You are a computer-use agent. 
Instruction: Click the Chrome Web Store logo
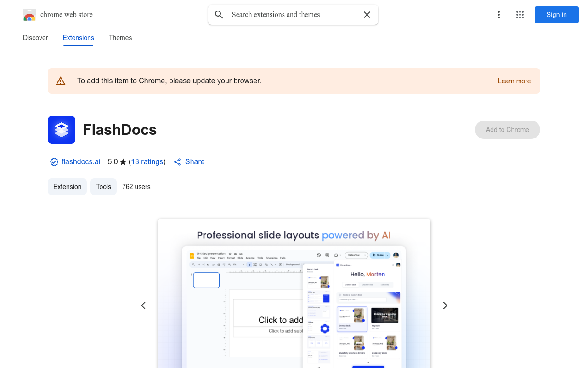[x=29, y=15]
